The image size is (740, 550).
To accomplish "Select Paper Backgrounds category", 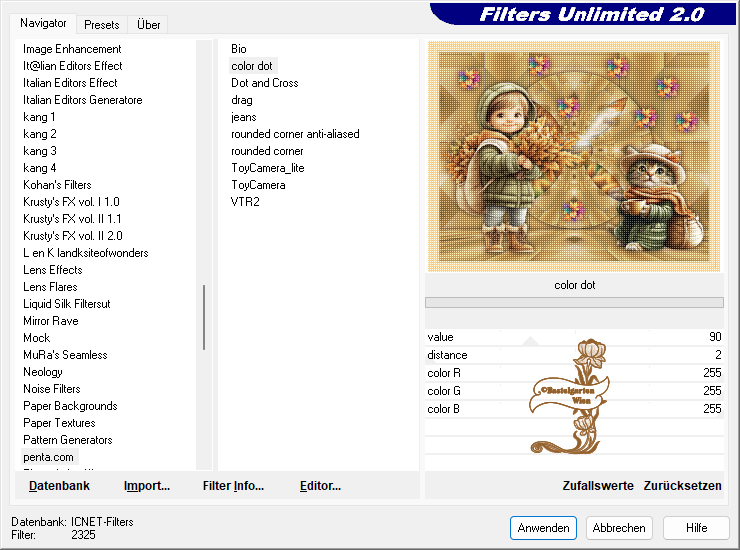I will click(70, 406).
